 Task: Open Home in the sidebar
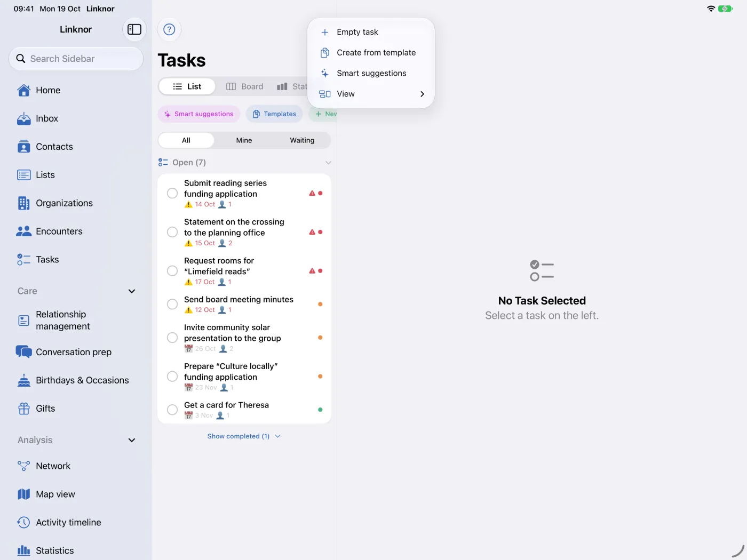pos(76,90)
